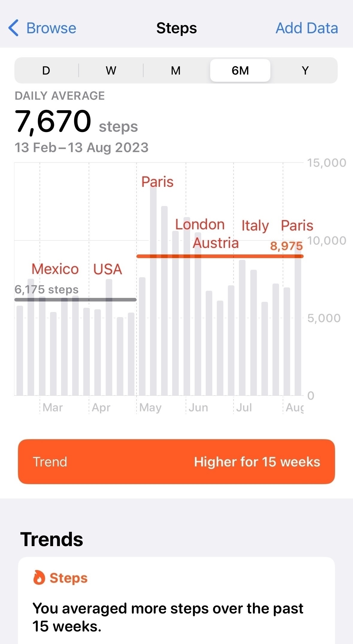
Task: Tap the orange 8,975 average line
Action: pyautogui.click(x=220, y=256)
